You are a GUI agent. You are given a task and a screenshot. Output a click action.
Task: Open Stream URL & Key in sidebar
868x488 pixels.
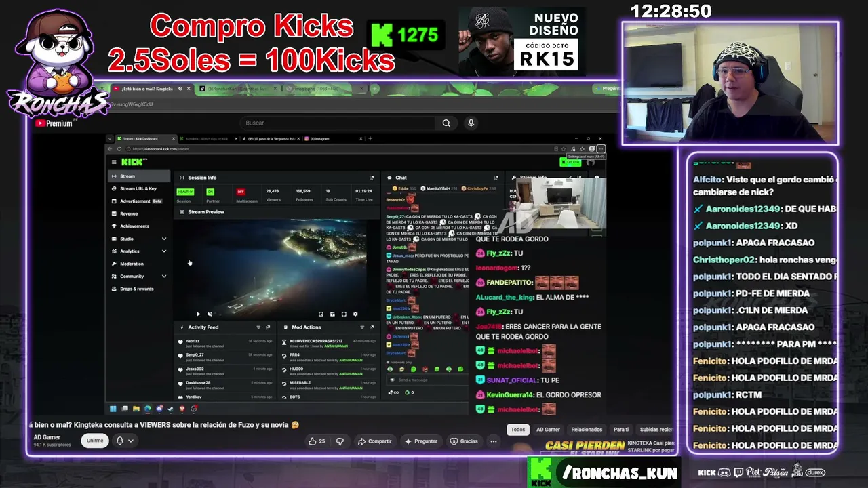point(140,188)
